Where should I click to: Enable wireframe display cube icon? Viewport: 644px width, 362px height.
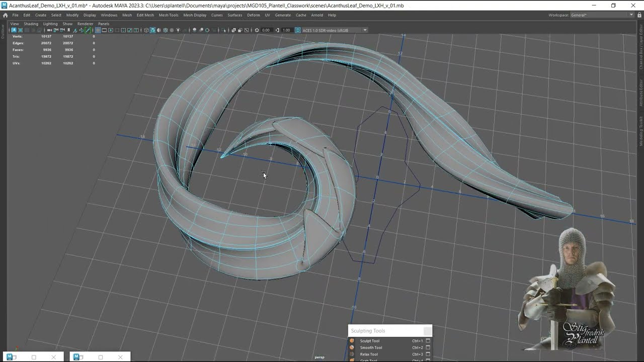coord(146,30)
